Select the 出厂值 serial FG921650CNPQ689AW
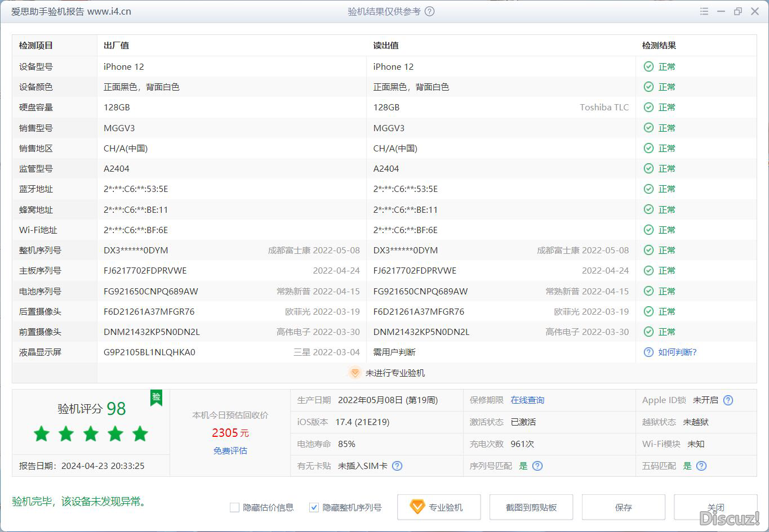 [151, 291]
